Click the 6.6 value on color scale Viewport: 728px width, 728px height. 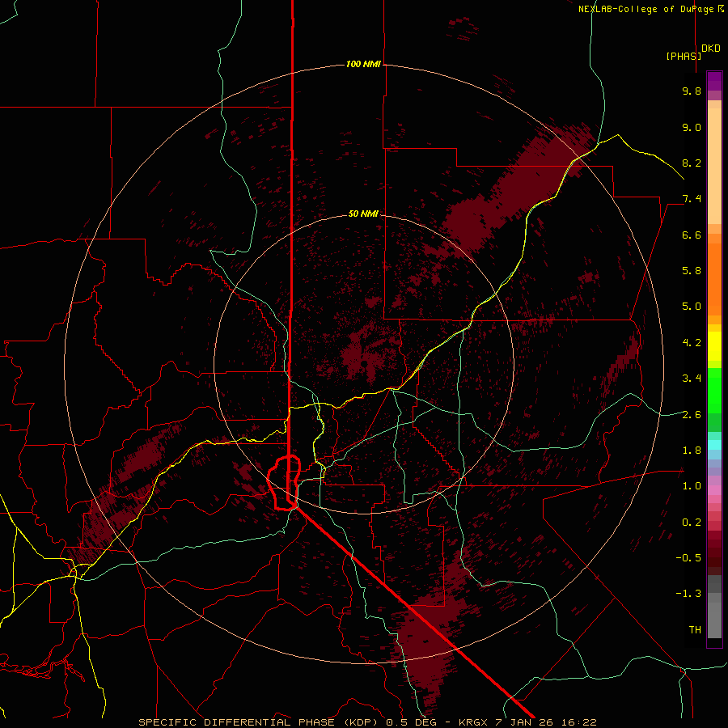click(692, 235)
